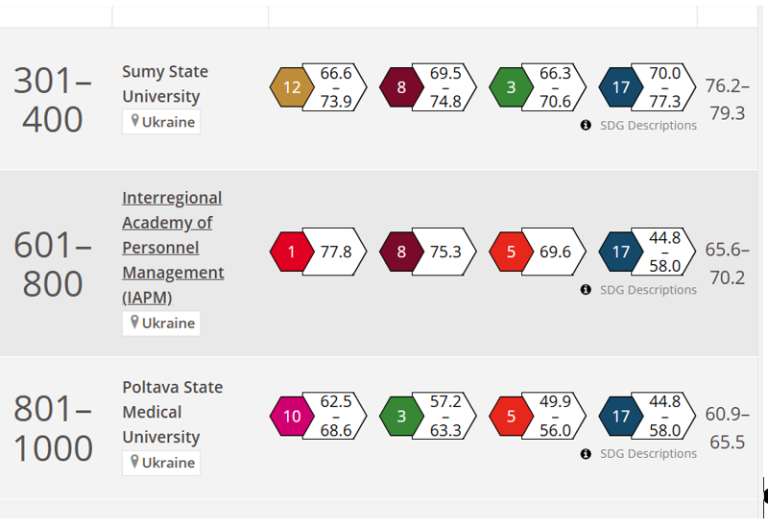Open Interregional Academy of Personnel Management link

point(172,247)
